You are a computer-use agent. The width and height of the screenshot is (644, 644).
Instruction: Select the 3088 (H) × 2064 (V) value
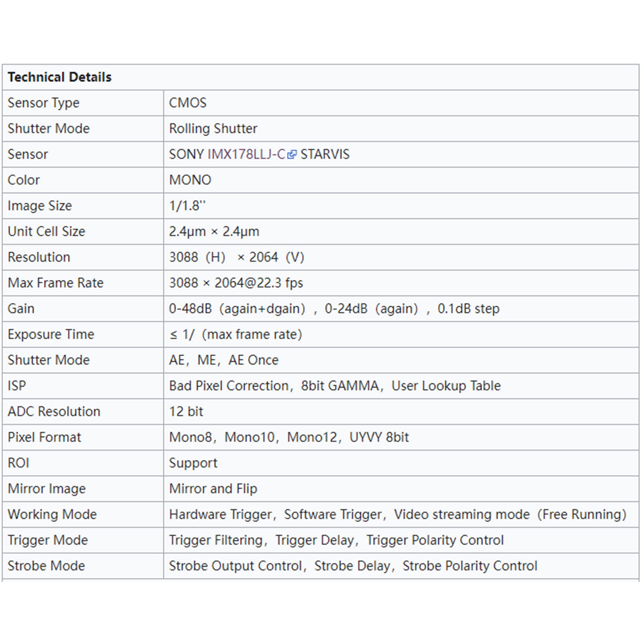(x=237, y=257)
